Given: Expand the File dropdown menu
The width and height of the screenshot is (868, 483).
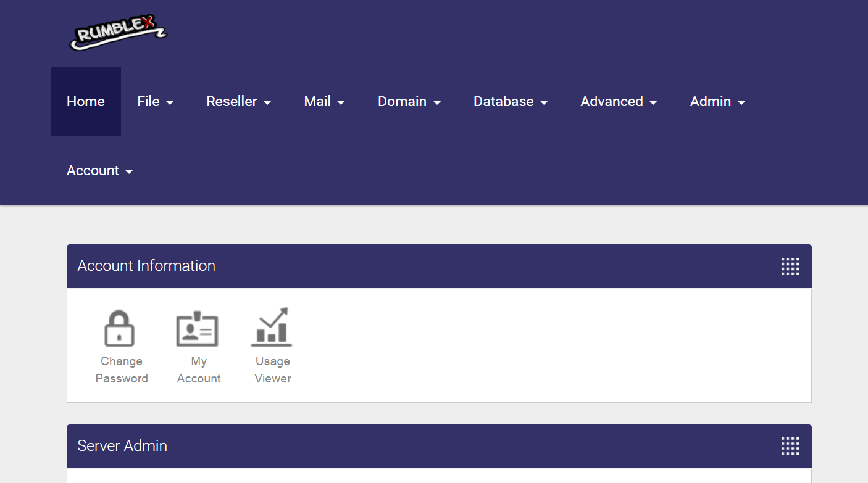Looking at the screenshot, I should click(x=156, y=102).
